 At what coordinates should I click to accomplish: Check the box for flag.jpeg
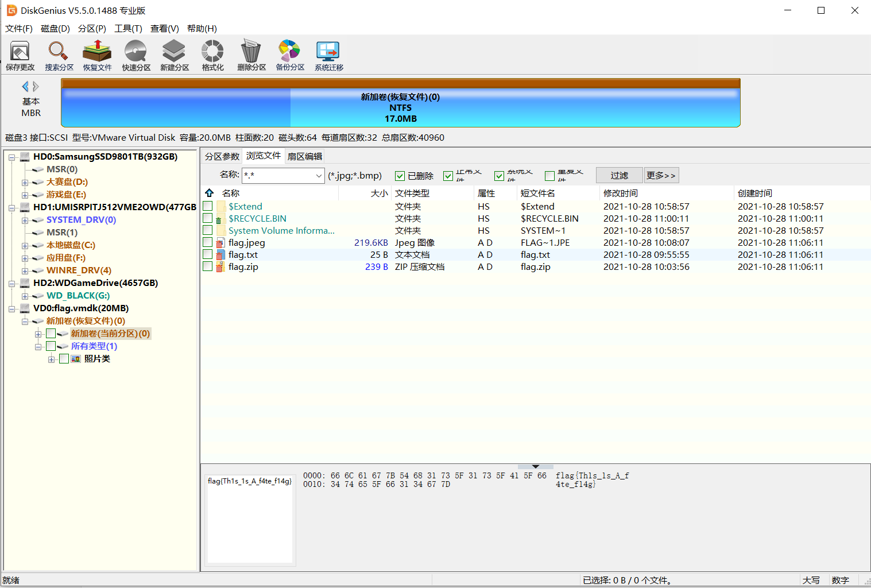[208, 242]
